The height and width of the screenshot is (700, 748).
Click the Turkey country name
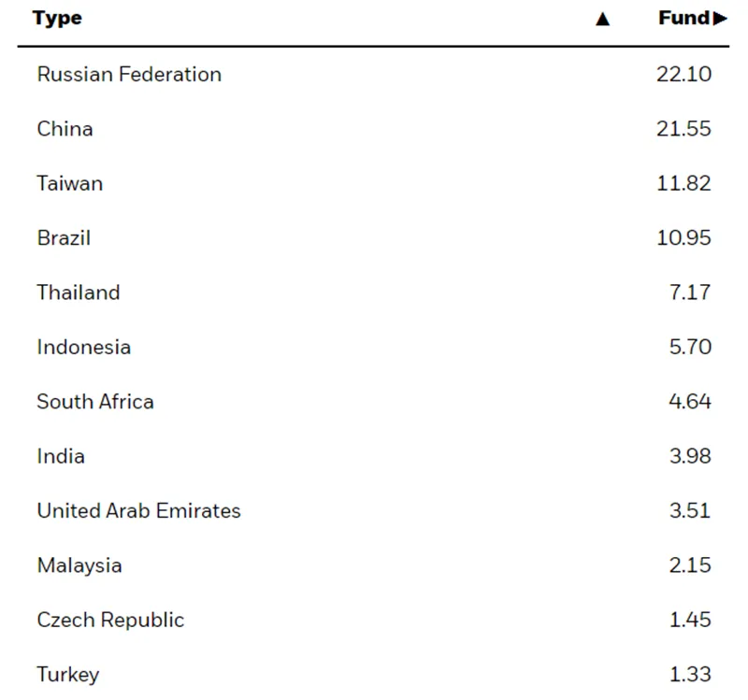pyautogui.click(x=68, y=675)
